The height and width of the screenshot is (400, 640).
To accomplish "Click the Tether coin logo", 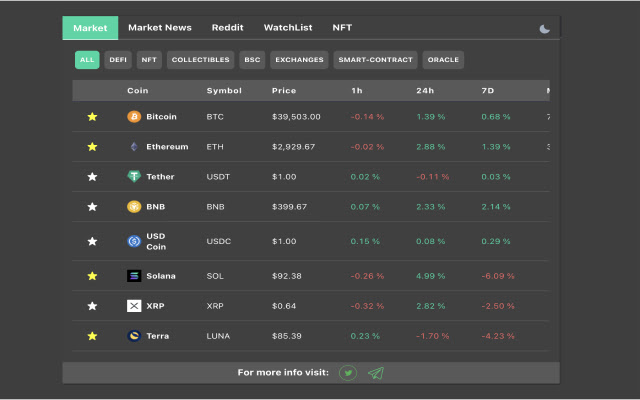I will [x=134, y=176].
